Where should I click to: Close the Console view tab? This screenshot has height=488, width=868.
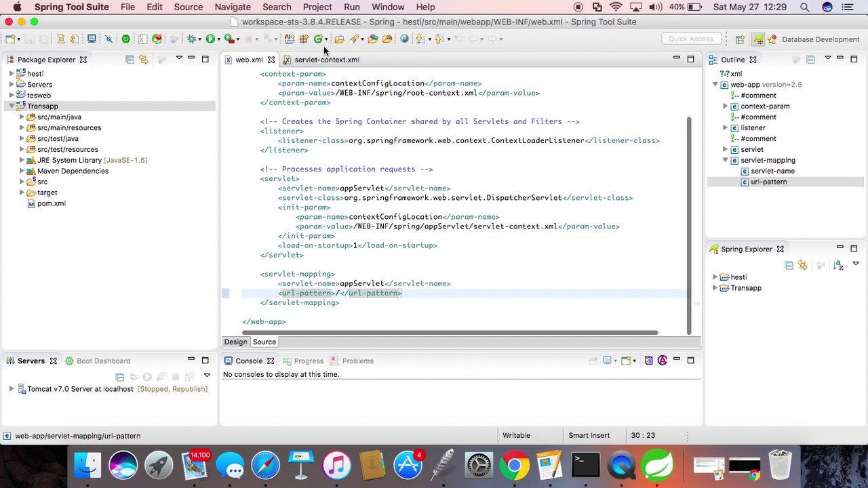(271, 361)
